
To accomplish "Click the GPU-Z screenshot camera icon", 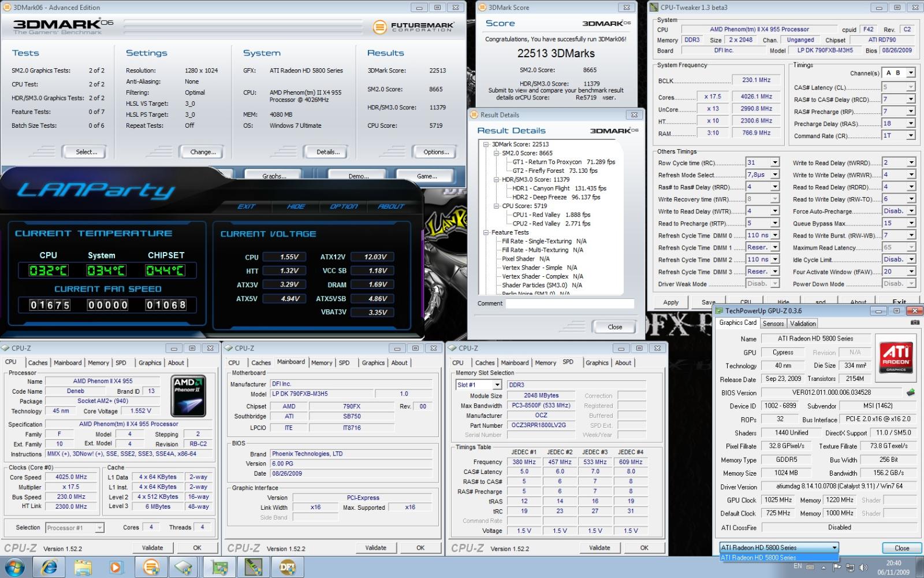I will click(915, 323).
